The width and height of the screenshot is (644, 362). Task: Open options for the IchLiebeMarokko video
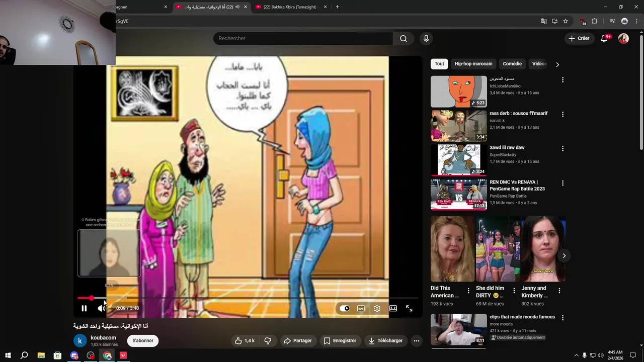tap(562, 80)
